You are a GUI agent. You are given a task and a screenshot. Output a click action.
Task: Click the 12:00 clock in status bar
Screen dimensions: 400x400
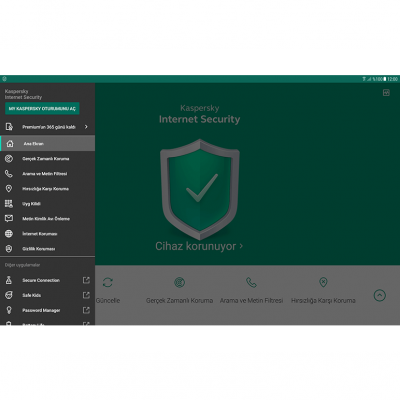393,79
